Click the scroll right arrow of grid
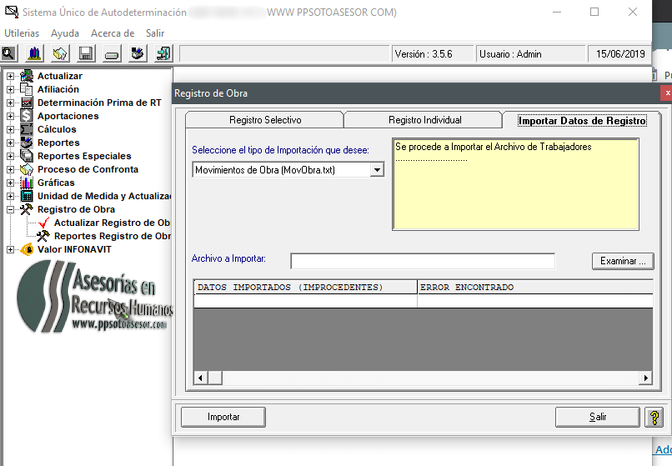The height and width of the screenshot is (466, 672). tap(645, 378)
